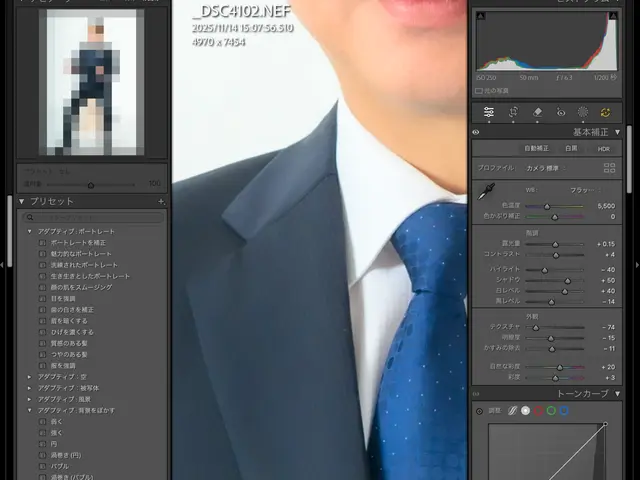Select the Crop and rotate tool

pyautogui.click(x=513, y=112)
